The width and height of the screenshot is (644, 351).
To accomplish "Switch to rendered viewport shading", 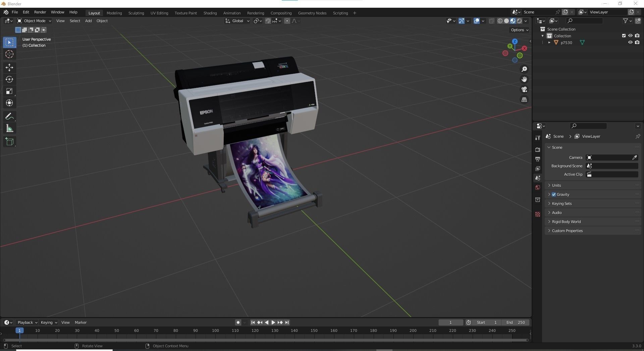I will coord(519,21).
